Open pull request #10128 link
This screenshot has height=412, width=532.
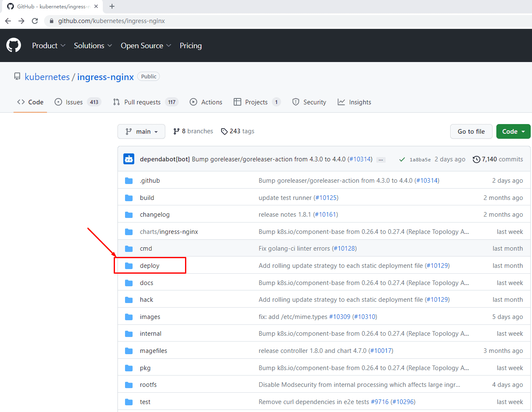coord(344,249)
